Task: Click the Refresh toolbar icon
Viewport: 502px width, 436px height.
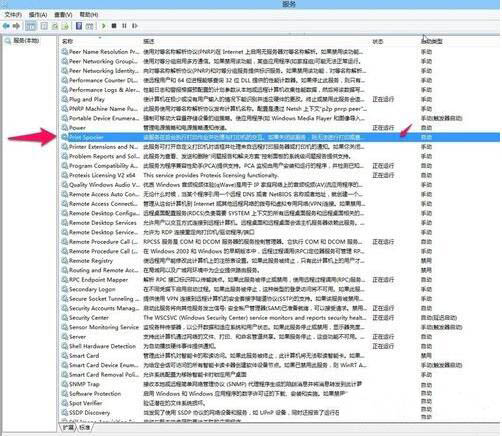Action: coord(55,26)
